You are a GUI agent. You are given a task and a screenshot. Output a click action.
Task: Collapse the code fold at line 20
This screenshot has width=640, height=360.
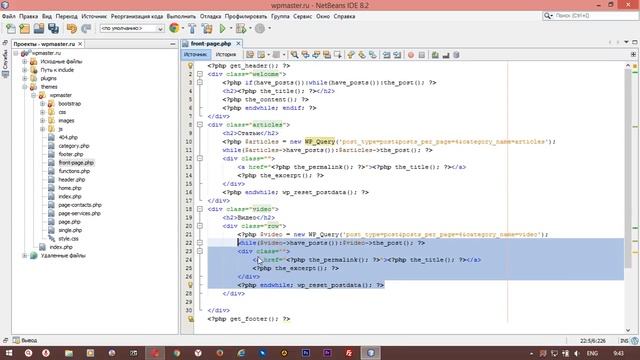click(x=200, y=226)
